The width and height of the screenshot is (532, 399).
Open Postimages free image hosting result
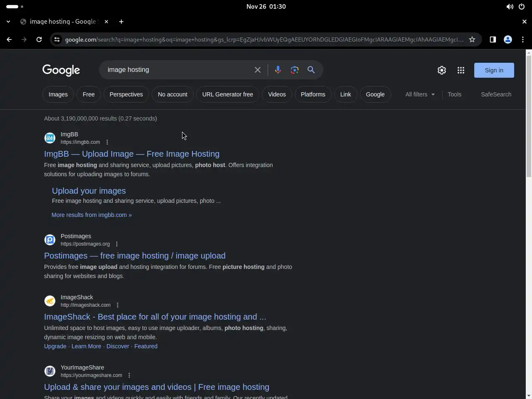[135, 256]
